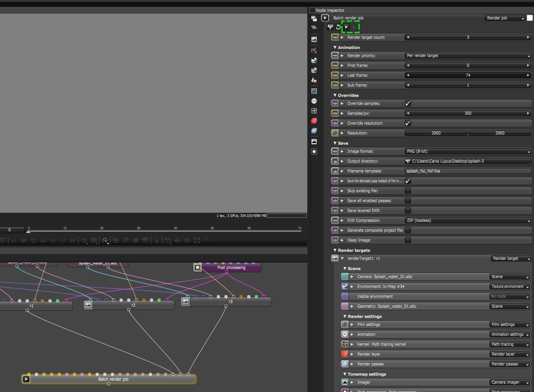The image size is (534, 392).
Task: Open the EXR Compression dropdown
Action: coord(468,220)
